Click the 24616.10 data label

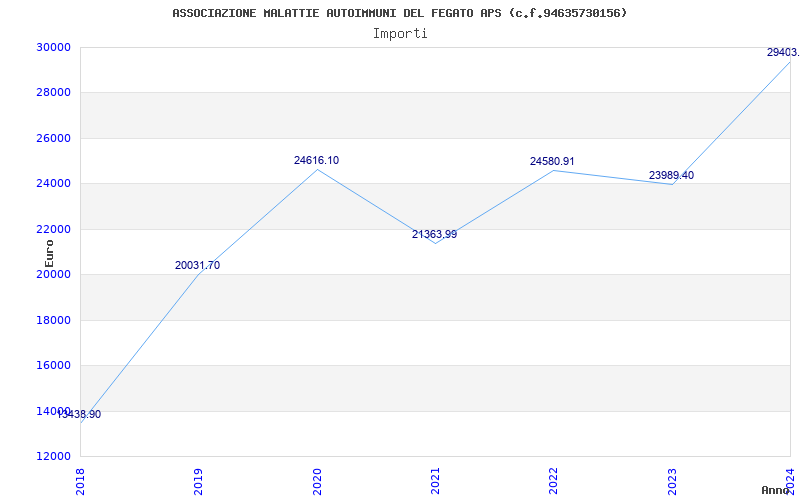point(316,160)
